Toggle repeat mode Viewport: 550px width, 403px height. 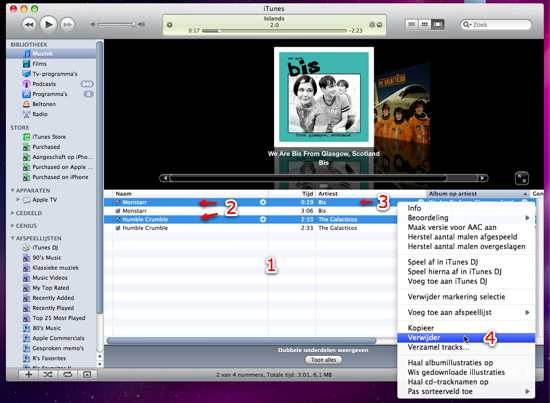pos(67,375)
